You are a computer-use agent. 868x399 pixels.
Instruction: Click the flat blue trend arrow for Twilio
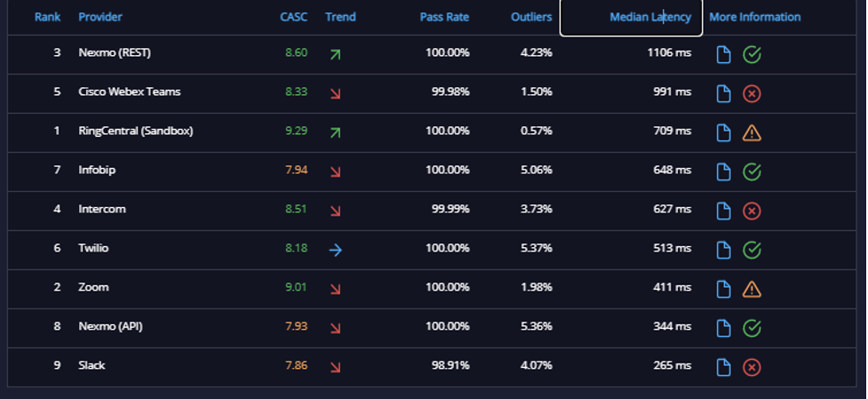tap(336, 250)
